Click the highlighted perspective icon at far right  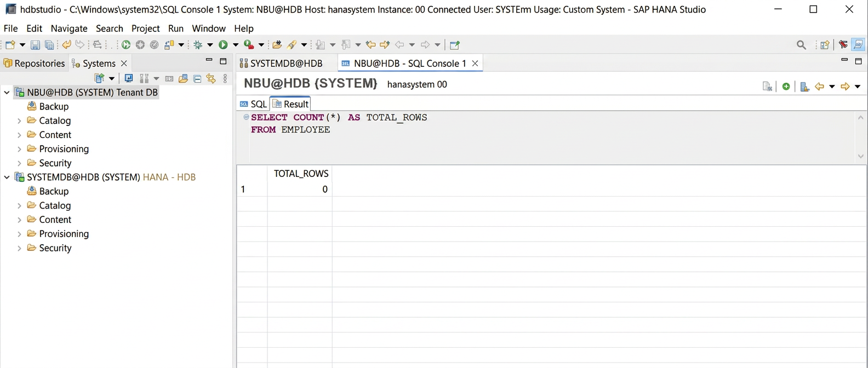(858, 45)
